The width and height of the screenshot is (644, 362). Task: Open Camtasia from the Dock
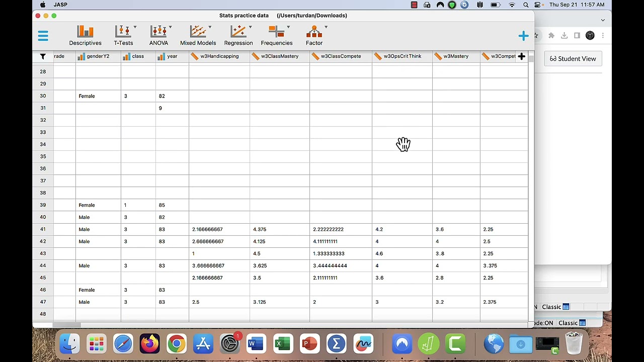pyautogui.click(x=455, y=344)
